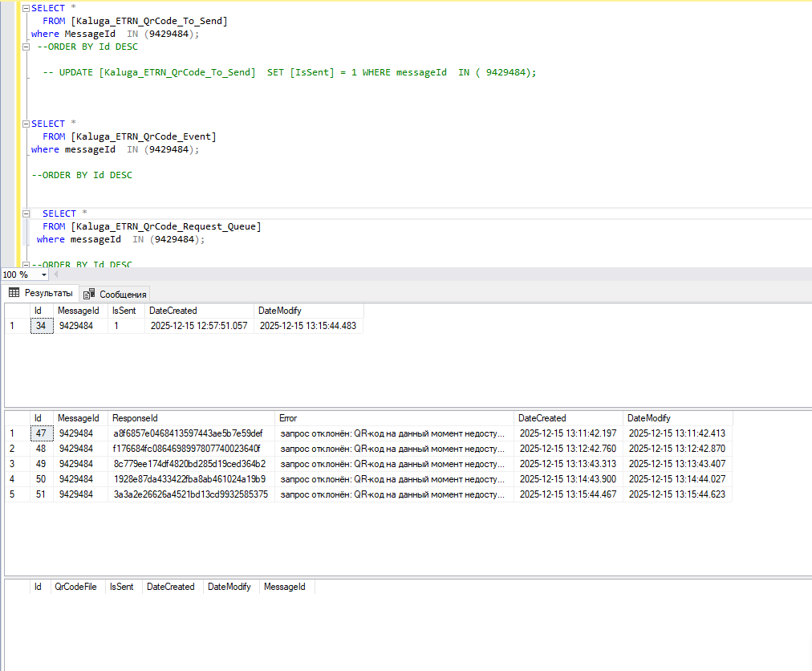The image size is (812, 671).
Task: Click MessageId header in the empty third grid
Action: tap(287, 587)
